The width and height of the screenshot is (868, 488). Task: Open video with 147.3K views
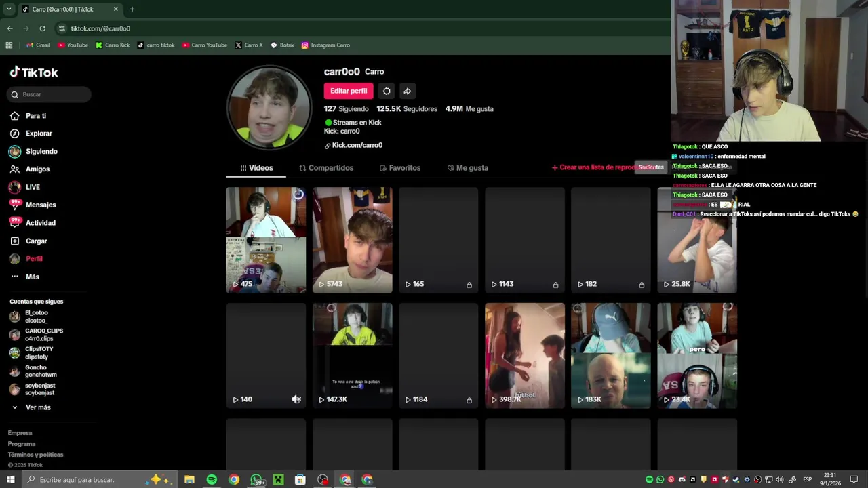point(352,355)
